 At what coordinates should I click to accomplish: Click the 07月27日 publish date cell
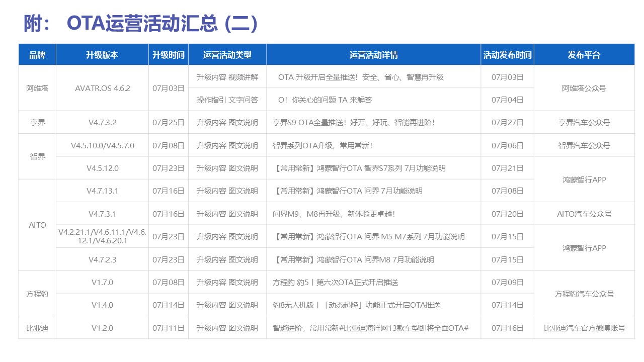(507, 122)
